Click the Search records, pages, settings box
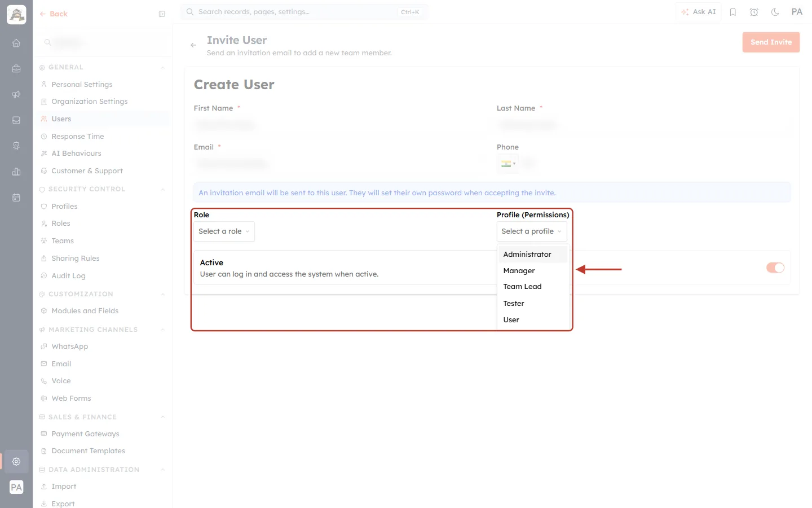The width and height of the screenshot is (812, 508). pos(304,12)
